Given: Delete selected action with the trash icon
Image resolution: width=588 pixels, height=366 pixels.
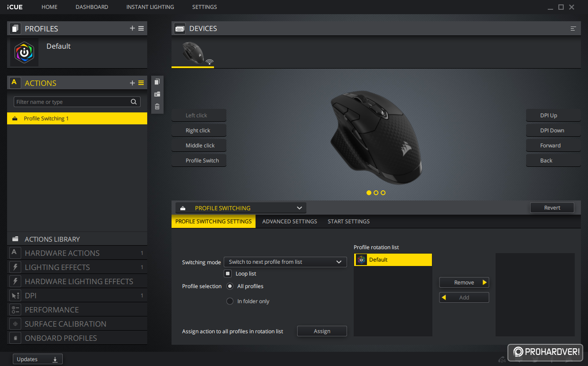Looking at the screenshot, I should click(x=157, y=107).
